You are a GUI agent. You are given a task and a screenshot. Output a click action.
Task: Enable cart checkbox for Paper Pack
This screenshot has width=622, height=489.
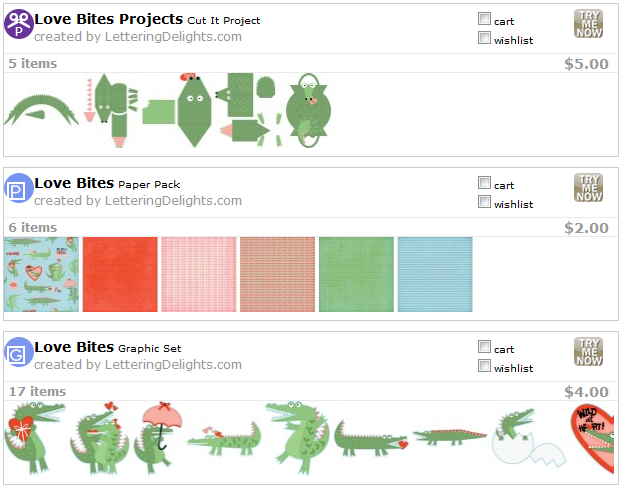pos(485,183)
